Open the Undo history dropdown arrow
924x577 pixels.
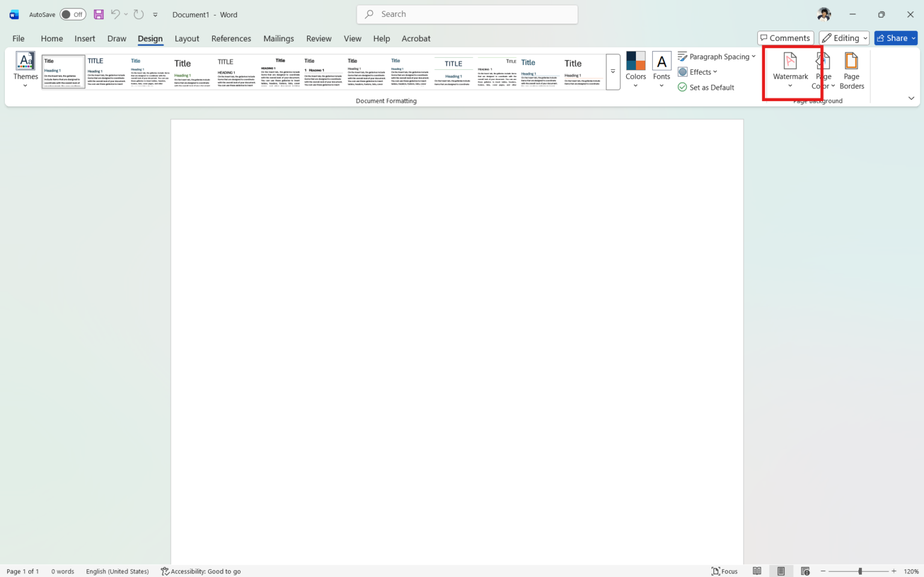126,14
